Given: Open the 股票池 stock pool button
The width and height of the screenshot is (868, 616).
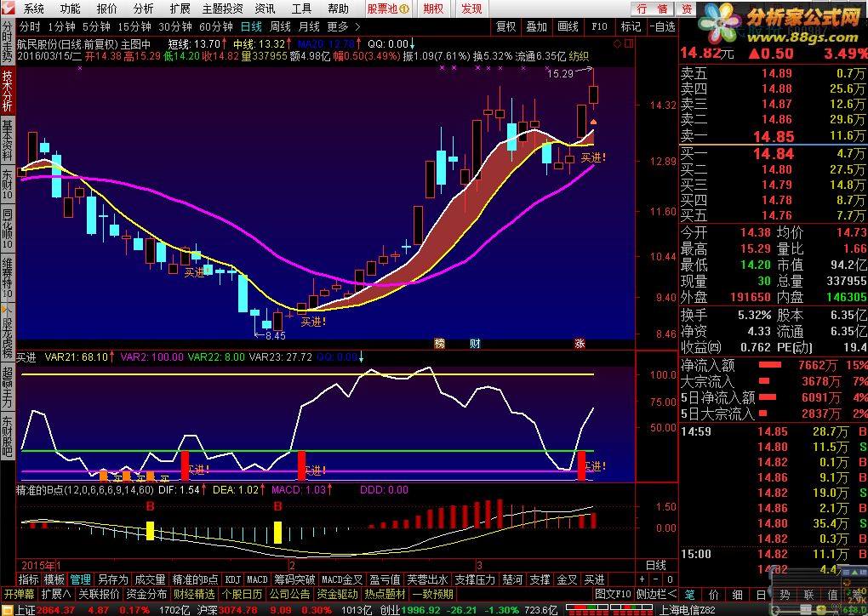Looking at the screenshot, I should coord(389,9).
